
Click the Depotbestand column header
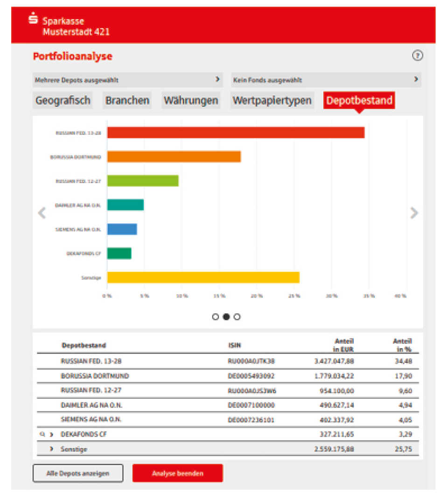[x=84, y=345]
